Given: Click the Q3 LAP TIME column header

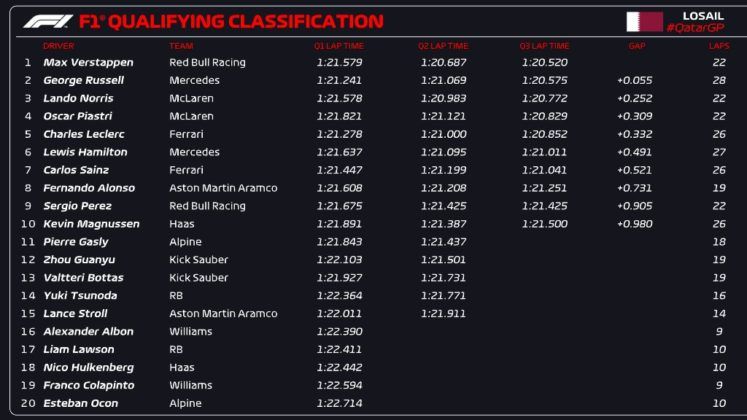Looking at the screenshot, I should tap(544, 46).
